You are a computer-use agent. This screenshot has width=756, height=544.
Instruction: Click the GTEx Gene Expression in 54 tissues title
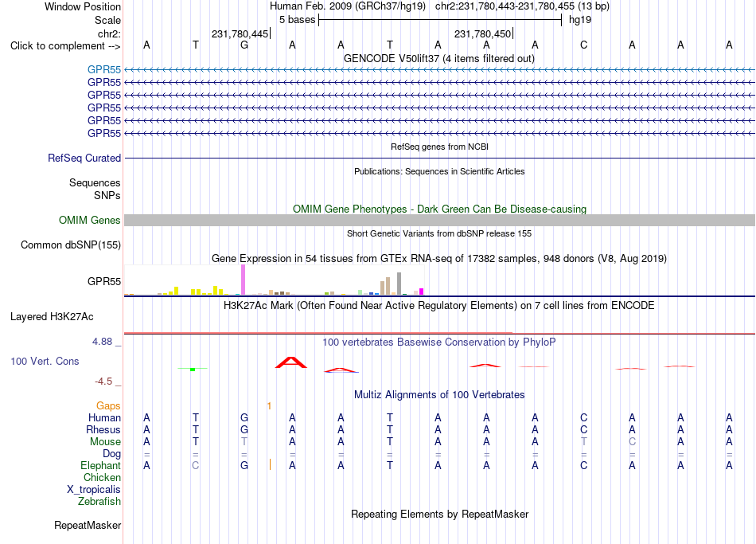439,258
